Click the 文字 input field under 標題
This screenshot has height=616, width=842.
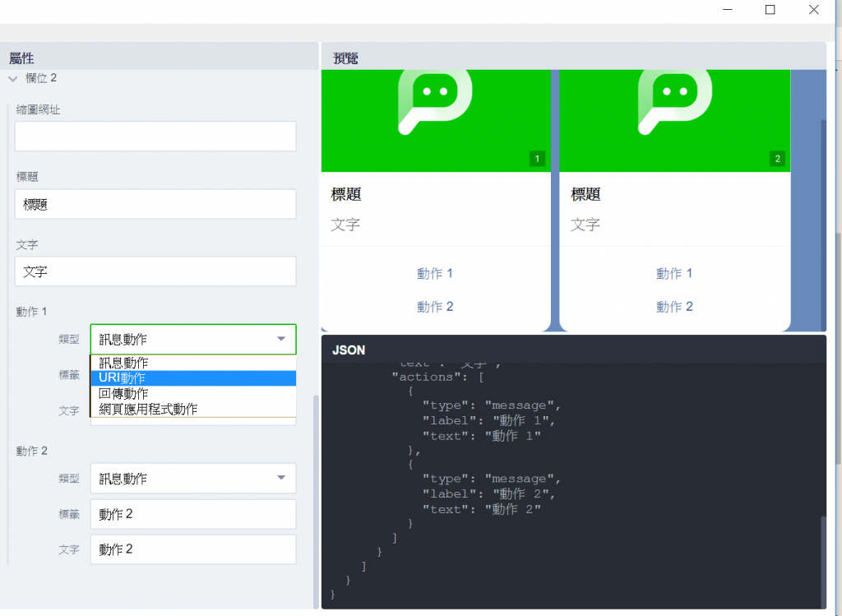(155, 271)
